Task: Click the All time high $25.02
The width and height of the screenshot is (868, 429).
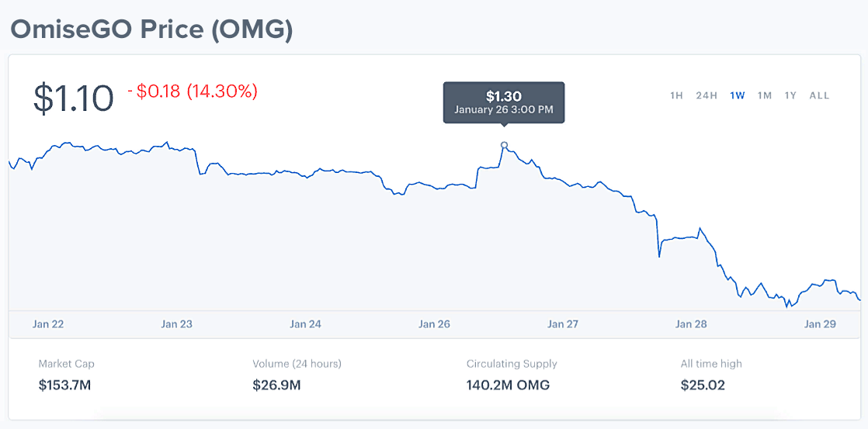Action: (703, 384)
